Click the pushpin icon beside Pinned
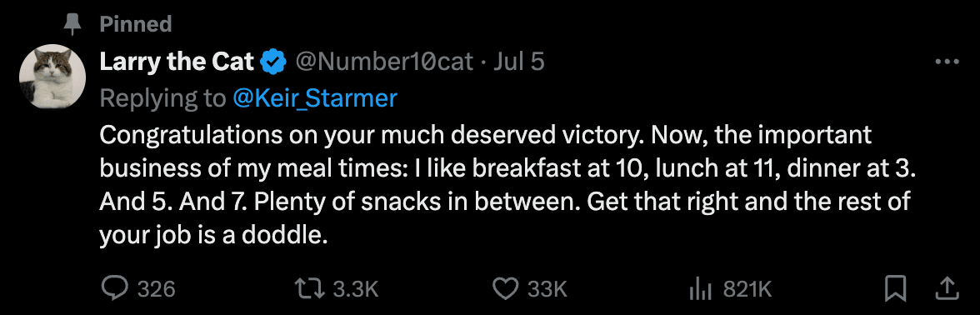980x315 pixels. tap(73, 23)
